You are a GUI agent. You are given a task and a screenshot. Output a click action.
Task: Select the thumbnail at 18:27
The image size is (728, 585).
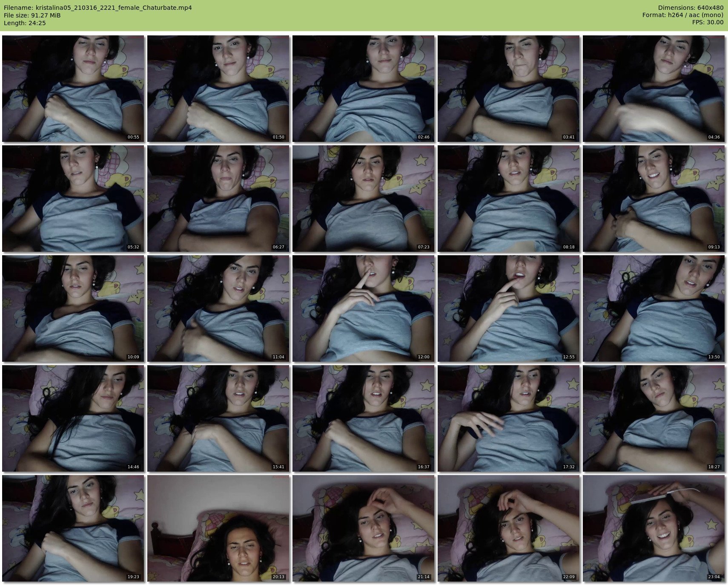click(653, 418)
